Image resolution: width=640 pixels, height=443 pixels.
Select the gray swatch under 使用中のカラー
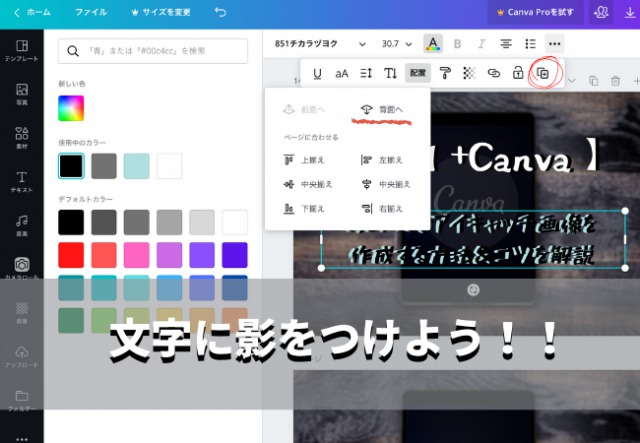tap(104, 166)
